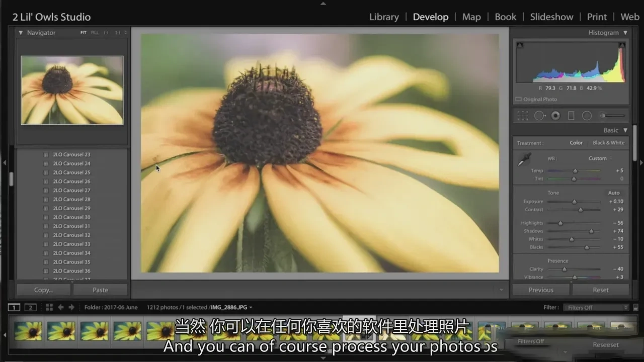Open the Print module
The width and height of the screenshot is (644, 362).
click(597, 17)
